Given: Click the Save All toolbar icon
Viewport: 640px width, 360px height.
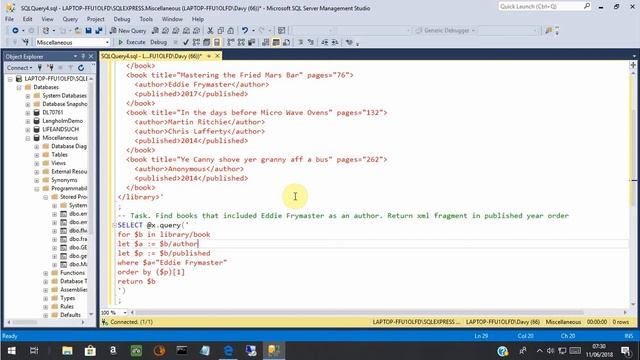Looking at the screenshot, I should coord(99,30).
